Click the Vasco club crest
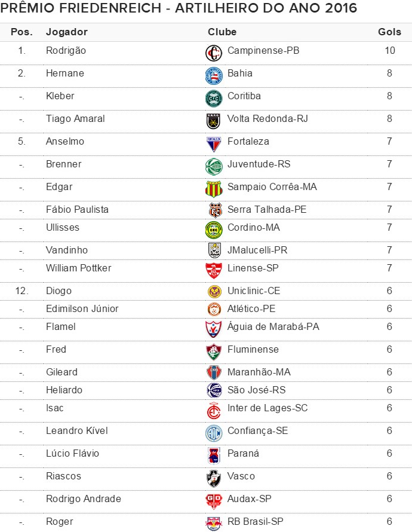The width and height of the screenshot is (412, 532). tap(214, 479)
